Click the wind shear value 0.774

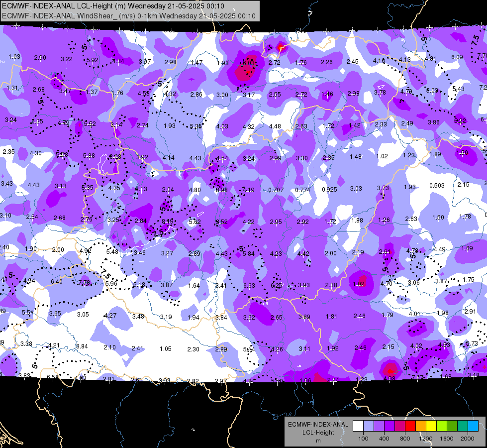tap(302, 190)
